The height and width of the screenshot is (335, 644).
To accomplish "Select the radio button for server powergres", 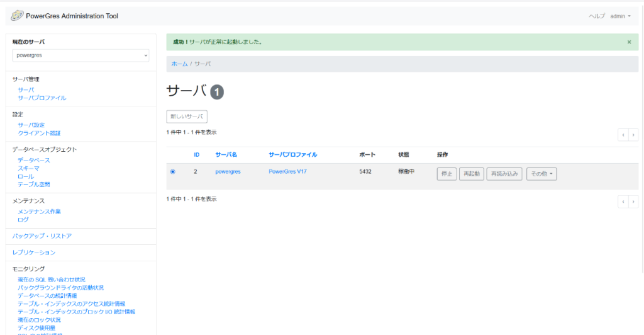I will point(172,172).
